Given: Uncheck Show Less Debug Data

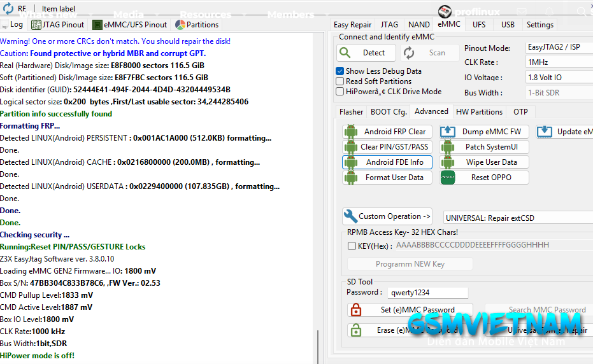Looking at the screenshot, I should pos(340,71).
